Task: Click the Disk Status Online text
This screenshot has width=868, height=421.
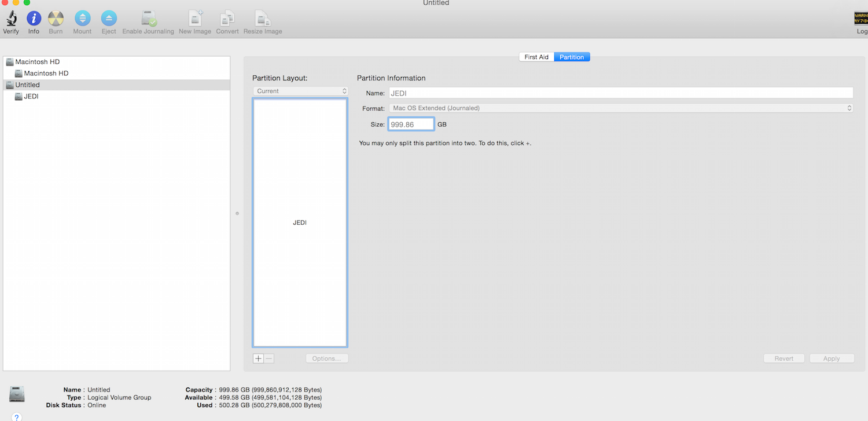Action: pos(97,405)
